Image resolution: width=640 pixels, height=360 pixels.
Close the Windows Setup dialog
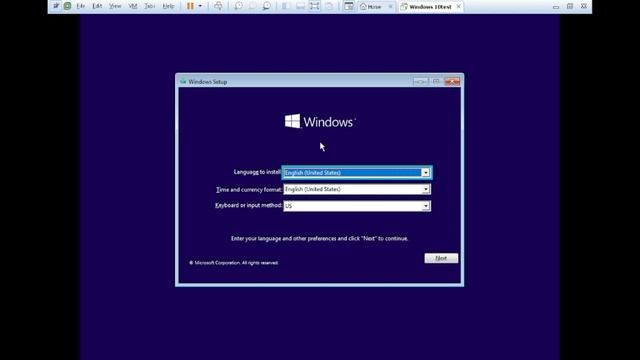(452, 82)
